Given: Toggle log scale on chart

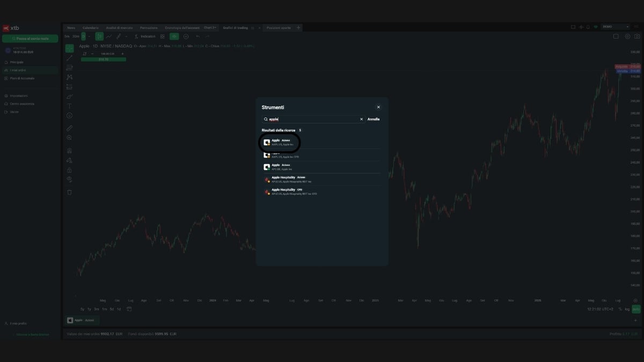Looking at the screenshot, I should pyautogui.click(x=627, y=309).
